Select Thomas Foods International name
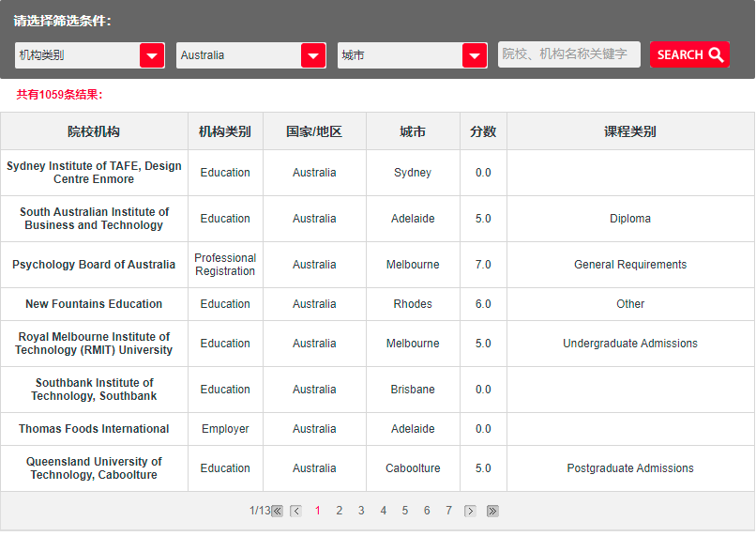The height and width of the screenshot is (536, 756). coord(94,429)
